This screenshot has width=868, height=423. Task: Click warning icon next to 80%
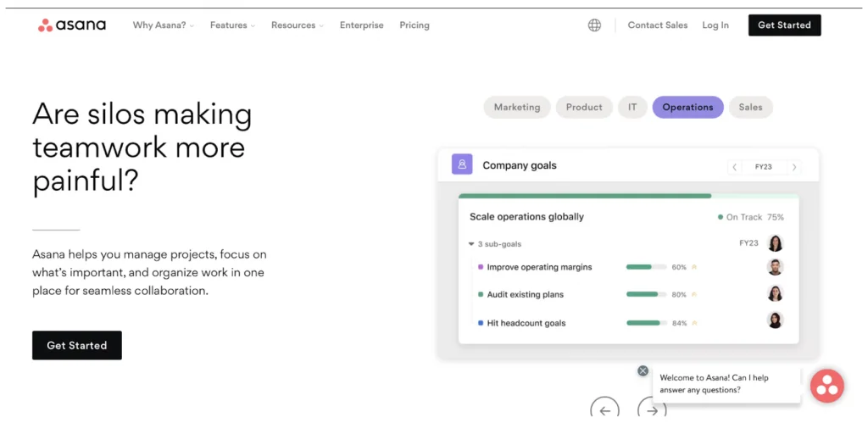pyautogui.click(x=694, y=294)
